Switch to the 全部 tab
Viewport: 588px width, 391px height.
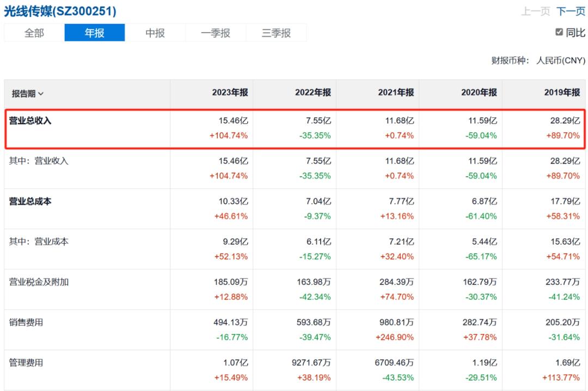coord(34,33)
